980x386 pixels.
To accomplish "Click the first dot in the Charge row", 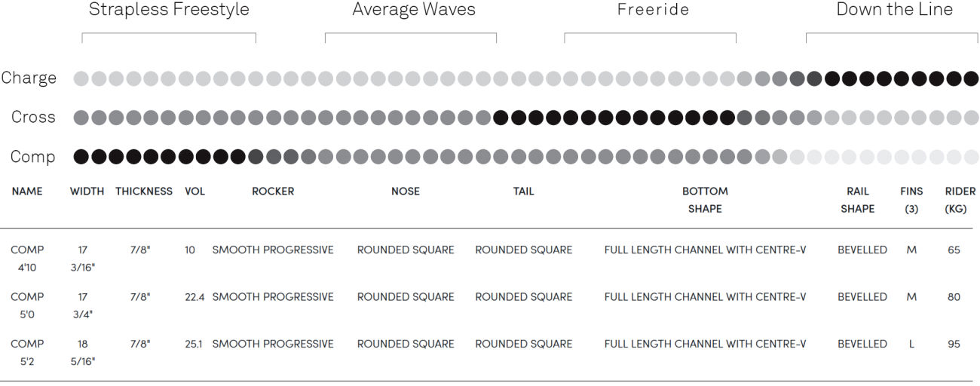I will pyautogui.click(x=81, y=78).
